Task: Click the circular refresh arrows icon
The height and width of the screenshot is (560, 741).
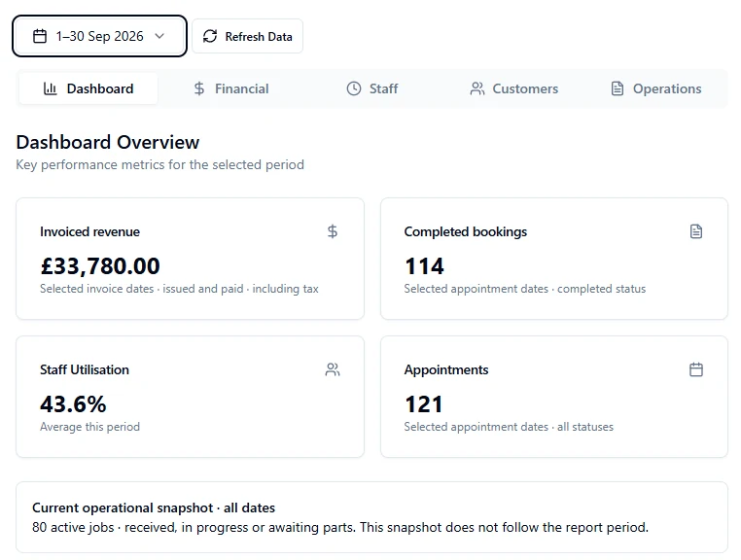Action: point(210,36)
